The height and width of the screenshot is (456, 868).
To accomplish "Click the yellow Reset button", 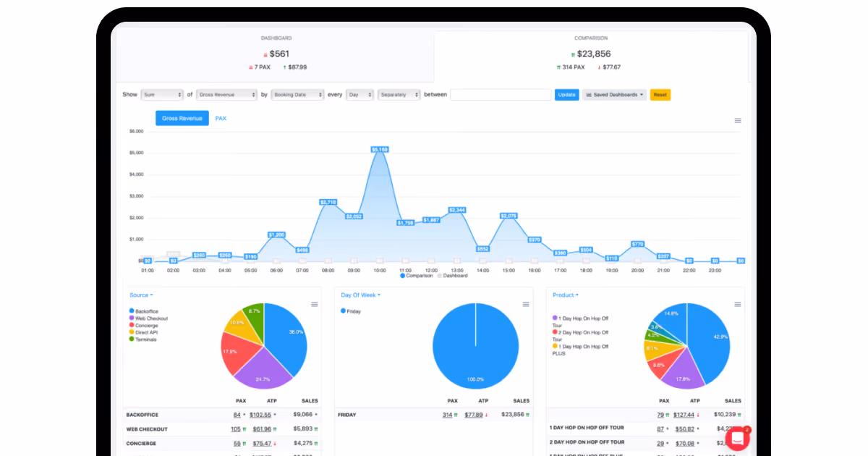I will 660,95.
